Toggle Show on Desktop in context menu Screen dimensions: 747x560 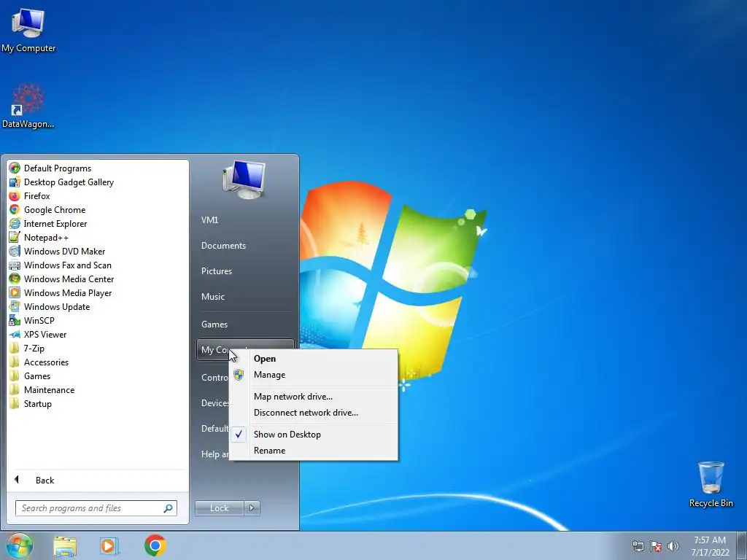coord(314,435)
